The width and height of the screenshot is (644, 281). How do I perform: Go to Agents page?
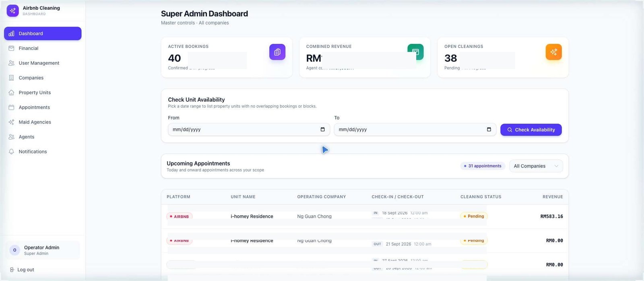coord(43,137)
